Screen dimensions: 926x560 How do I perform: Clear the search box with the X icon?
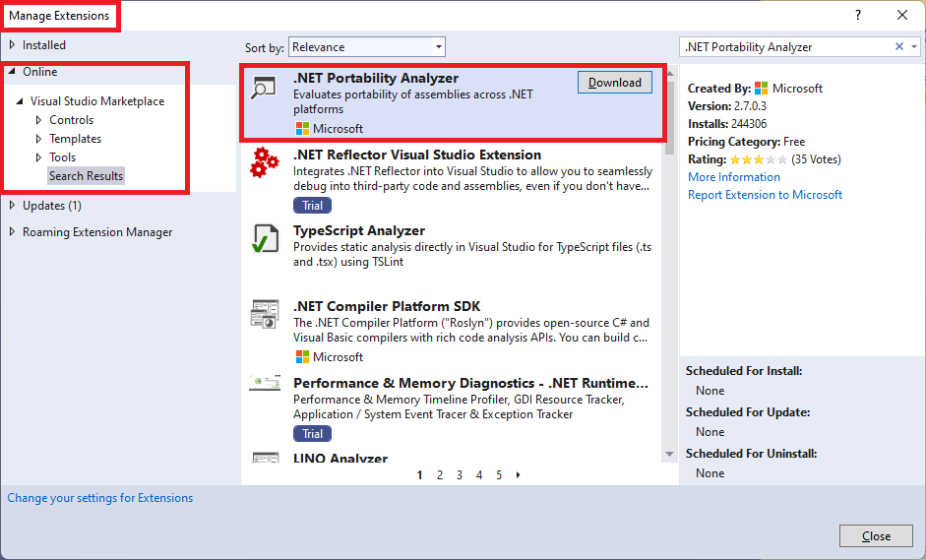[x=898, y=46]
